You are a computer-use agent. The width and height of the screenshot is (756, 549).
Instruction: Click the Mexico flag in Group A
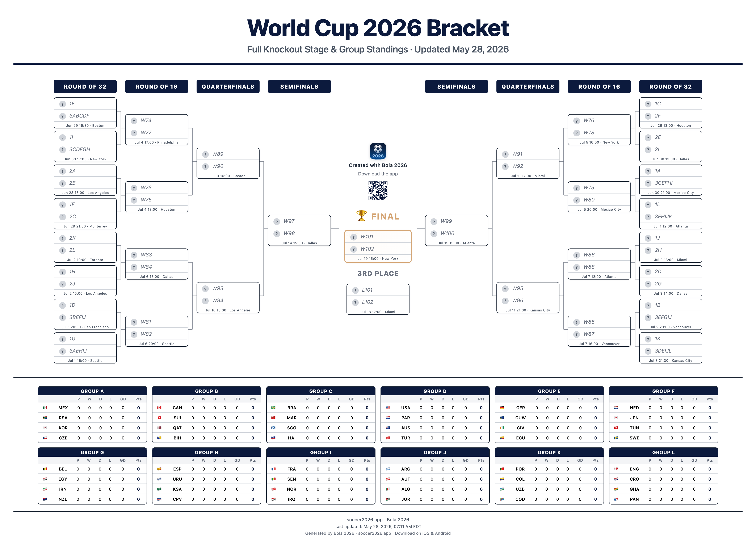tap(45, 408)
